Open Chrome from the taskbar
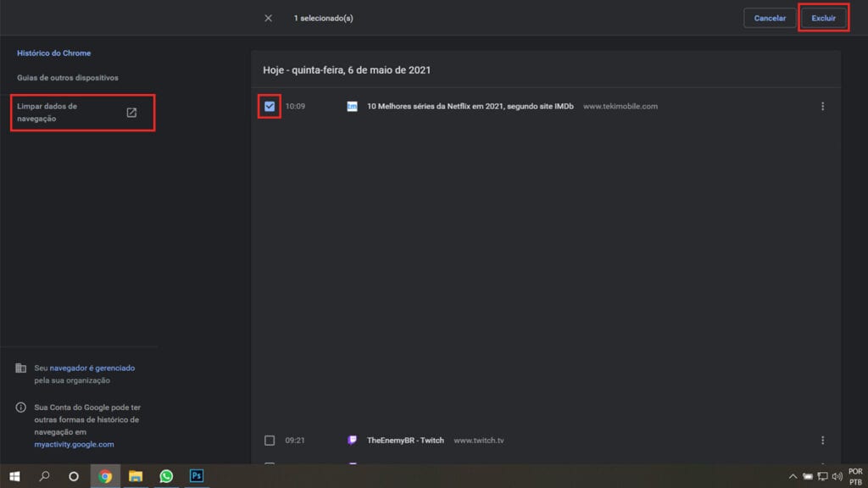The image size is (868, 488). click(x=105, y=476)
